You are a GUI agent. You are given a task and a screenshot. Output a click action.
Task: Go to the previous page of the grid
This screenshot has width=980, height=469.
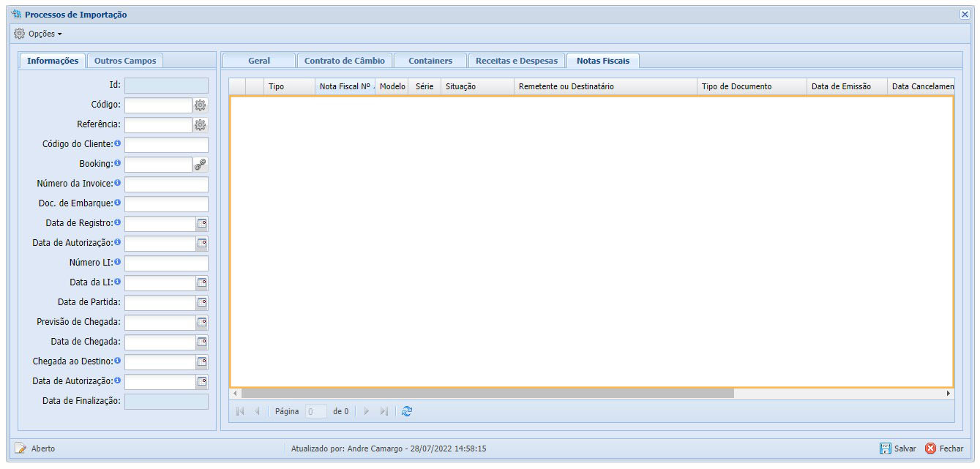coord(257,411)
